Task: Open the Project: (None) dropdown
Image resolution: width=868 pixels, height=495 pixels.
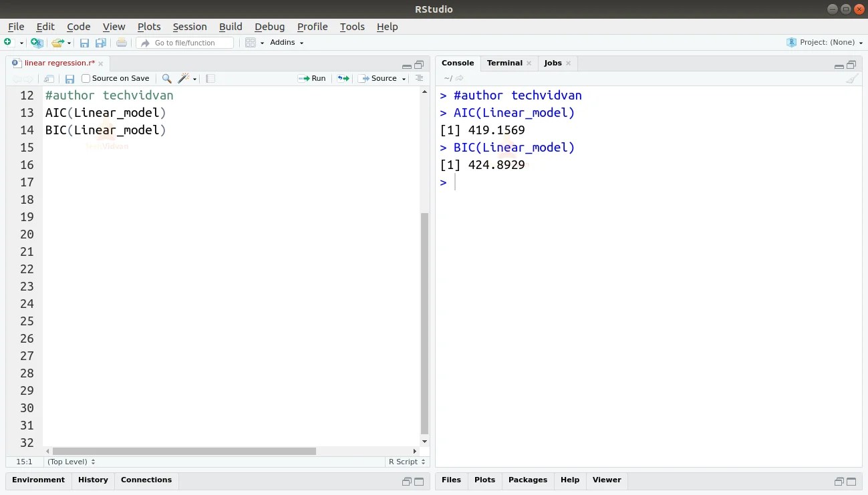Action: (x=826, y=43)
